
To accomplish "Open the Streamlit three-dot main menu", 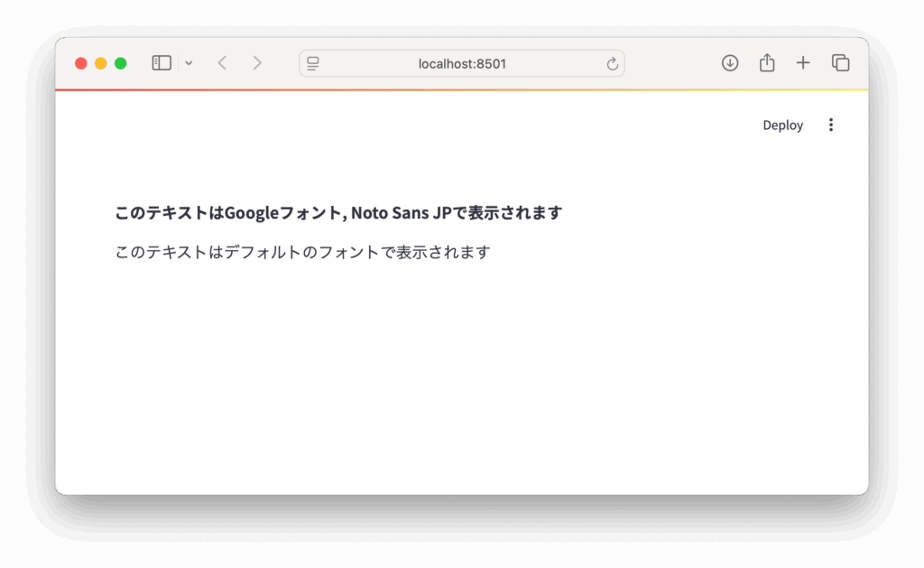I will pos(831,126).
